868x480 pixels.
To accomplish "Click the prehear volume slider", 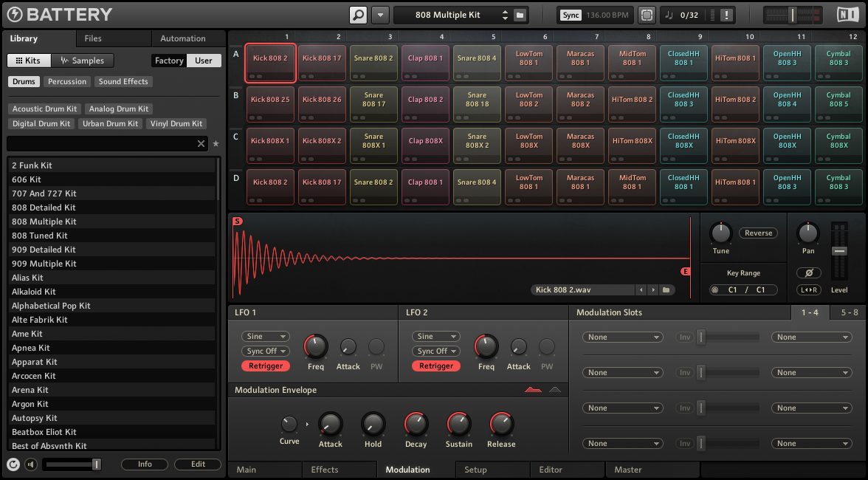I will (73, 464).
